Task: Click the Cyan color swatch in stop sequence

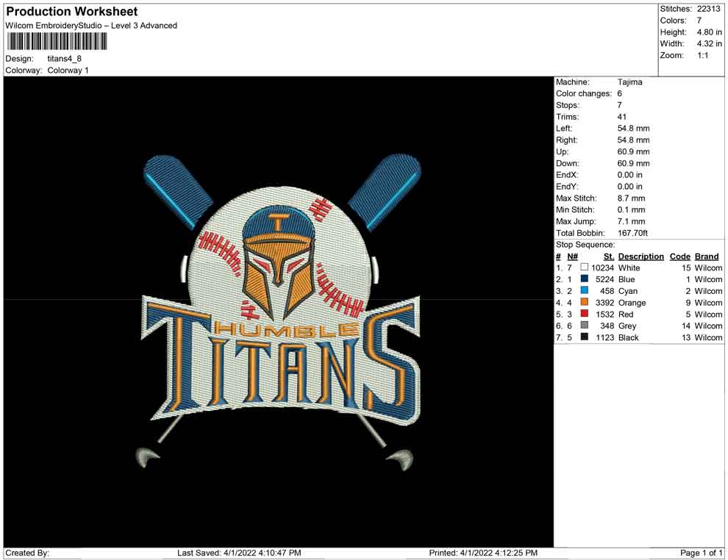Action: pyautogui.click(x=585, y=290)
